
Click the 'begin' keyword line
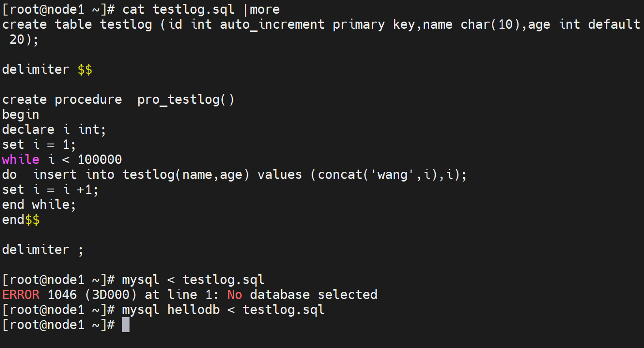pyautogui.click(x=21, y=114)
